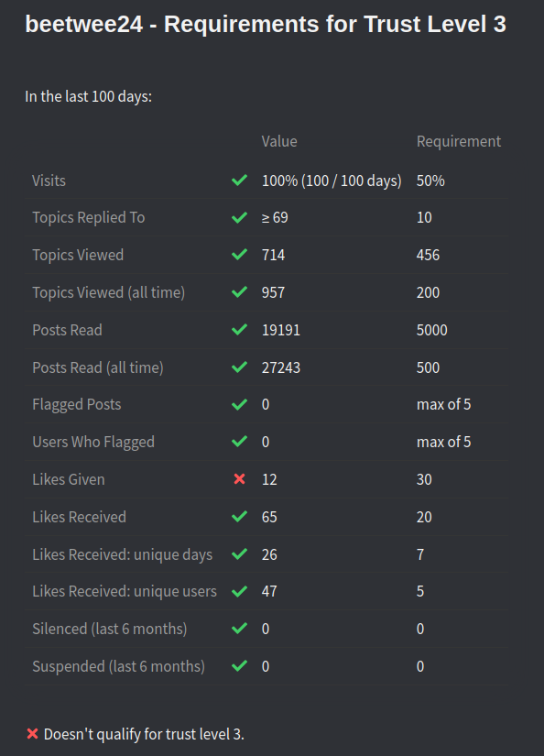
Task: Click the Likes Received: unique days label
Action: pos(123,555)
